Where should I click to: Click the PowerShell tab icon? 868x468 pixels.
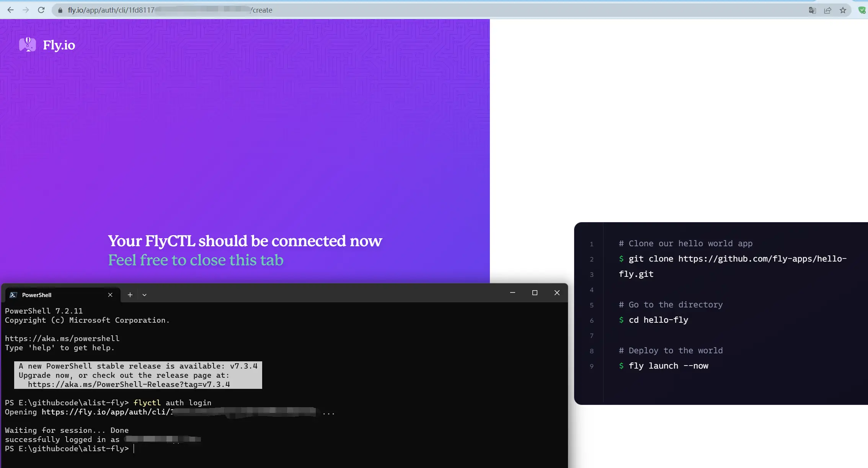[x=13, y=295]
